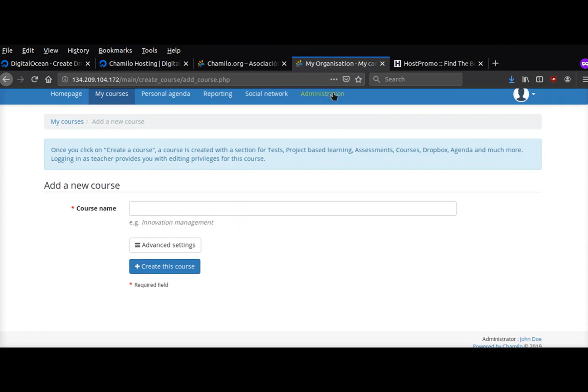Expand the Advanced settings section

[165, 245]
